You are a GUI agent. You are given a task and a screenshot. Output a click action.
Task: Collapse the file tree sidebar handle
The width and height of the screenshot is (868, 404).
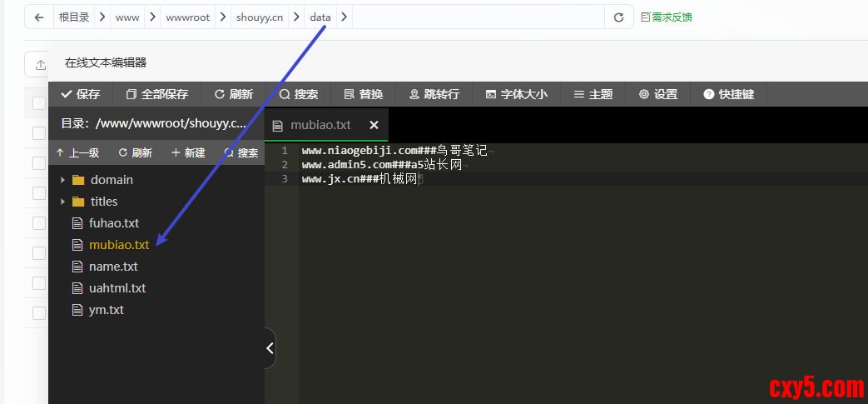[x=270, y=348]
